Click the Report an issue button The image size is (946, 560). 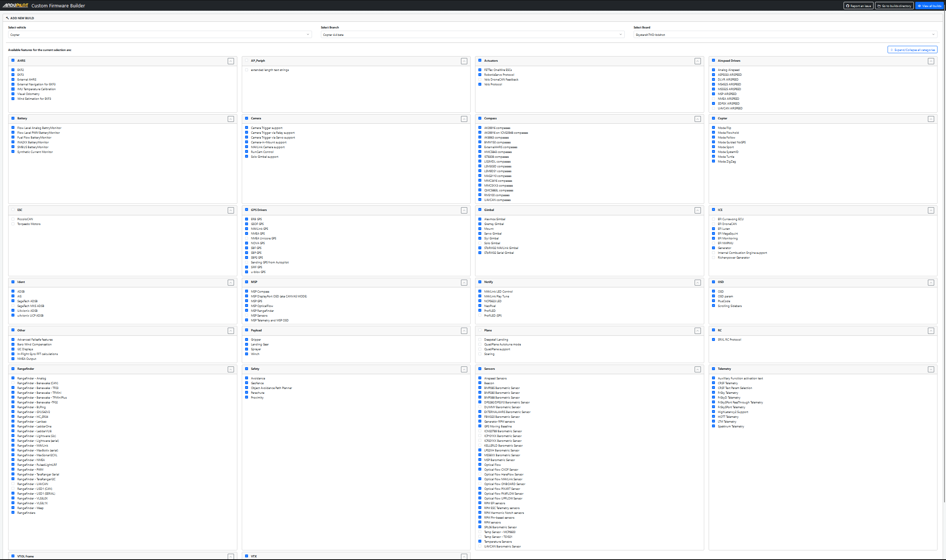(x=858, y=6)
